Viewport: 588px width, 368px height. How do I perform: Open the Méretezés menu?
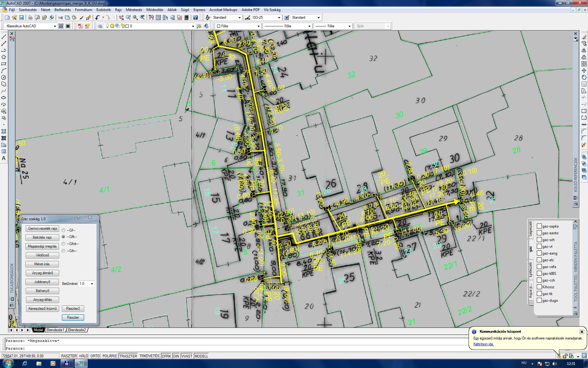(134, 10)
